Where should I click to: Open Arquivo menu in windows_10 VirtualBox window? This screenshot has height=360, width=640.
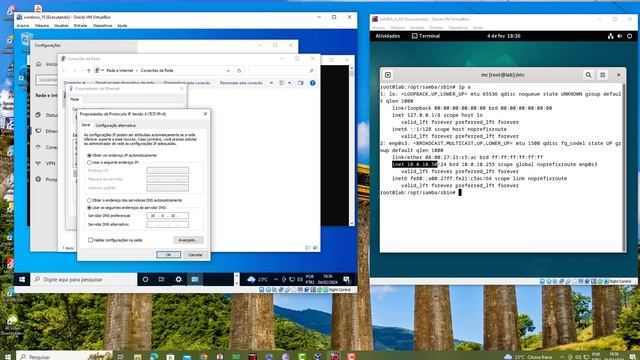[x=23, y=26]
